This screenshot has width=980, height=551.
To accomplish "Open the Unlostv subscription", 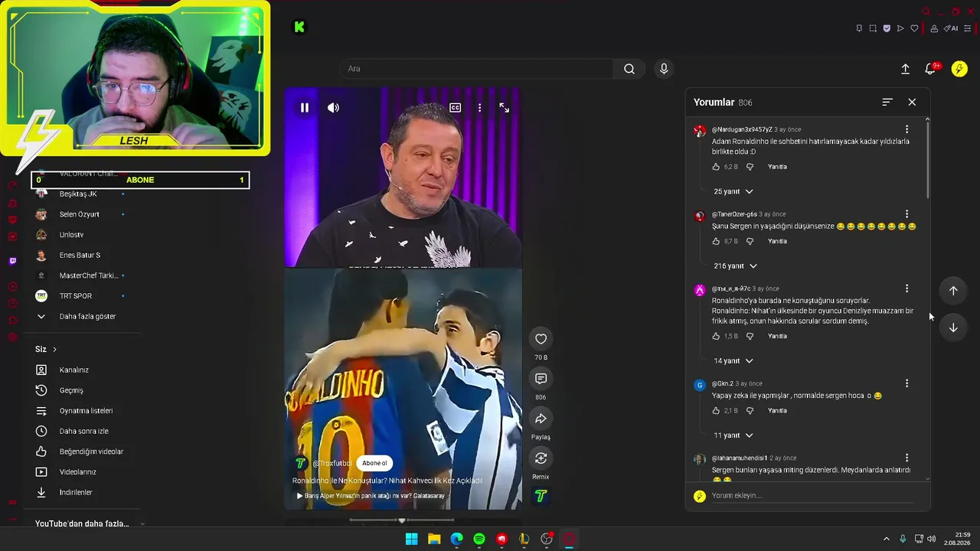I will click(x=71, y=235).
